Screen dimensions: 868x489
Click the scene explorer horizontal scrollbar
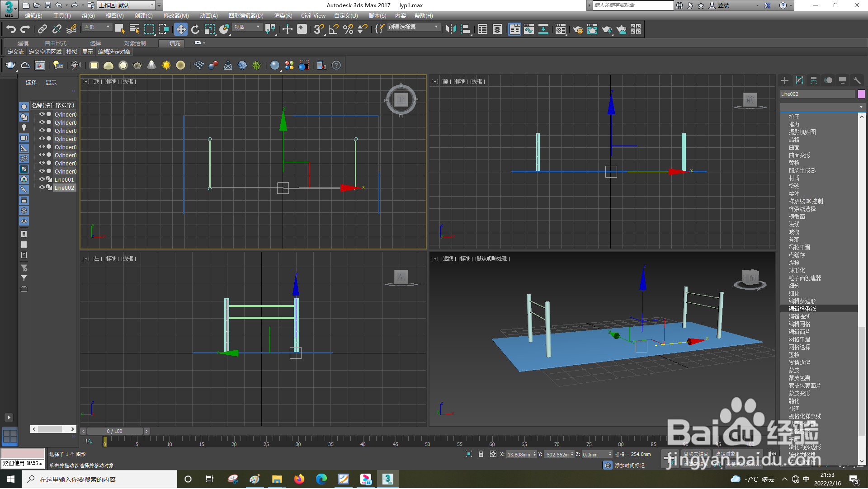pos(53,429)
